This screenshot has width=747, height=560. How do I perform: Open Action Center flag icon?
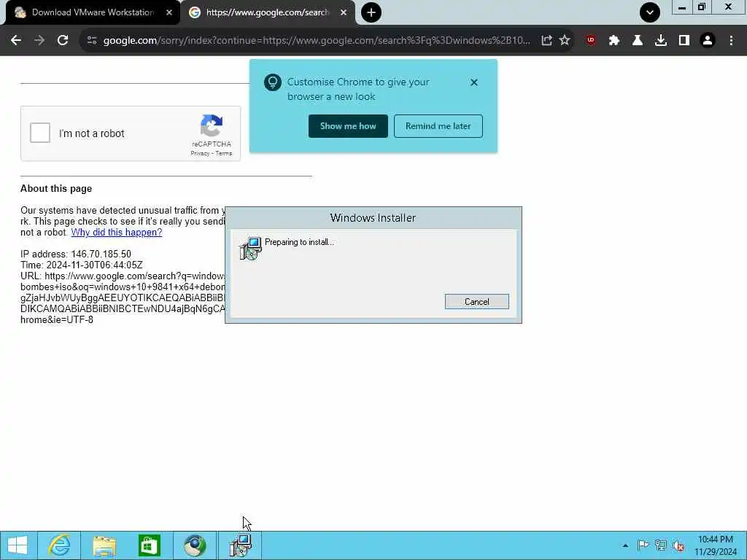[x=643, y=545]
